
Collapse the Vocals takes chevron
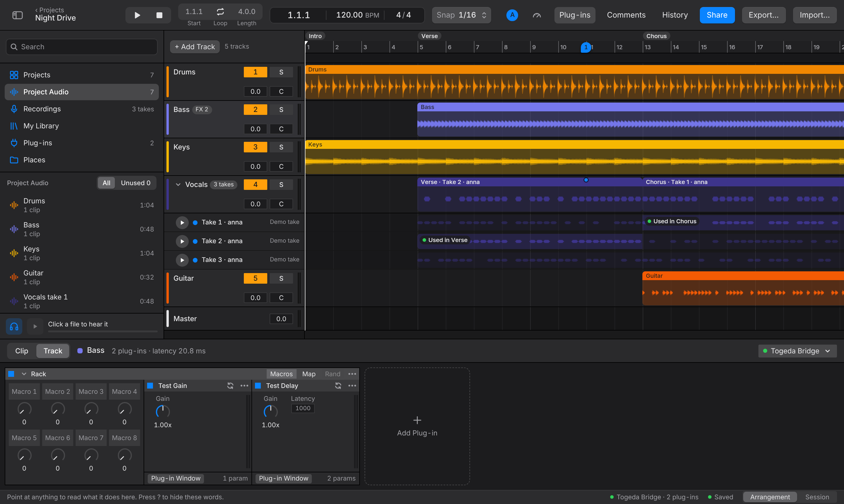[178, 184]
